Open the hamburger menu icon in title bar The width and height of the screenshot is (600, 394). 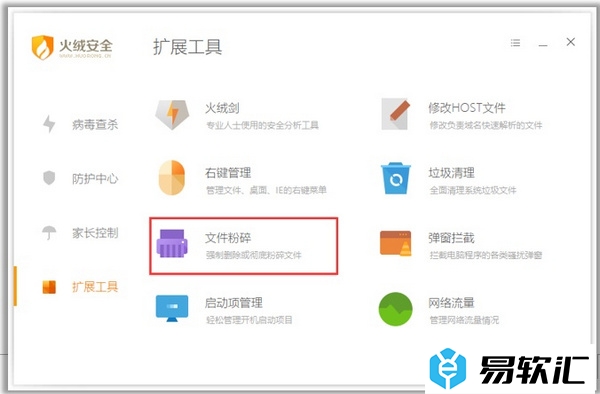coord(515,42)
